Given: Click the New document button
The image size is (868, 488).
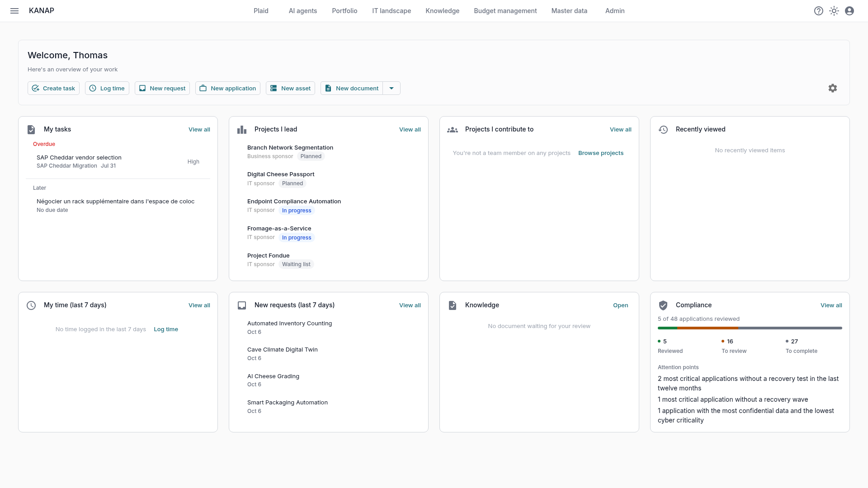Looking at the screenshot, I should coord(352,88).
